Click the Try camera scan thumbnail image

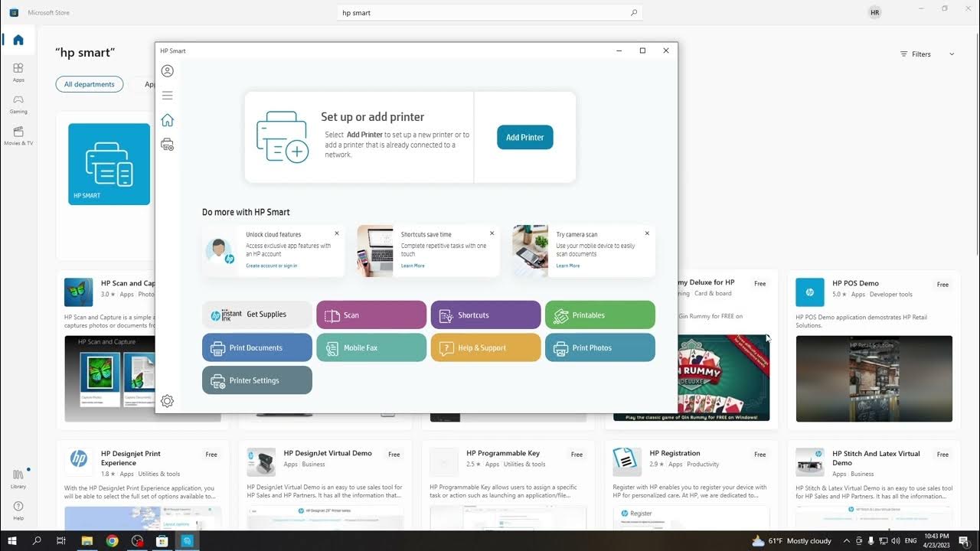click(531, 251)
